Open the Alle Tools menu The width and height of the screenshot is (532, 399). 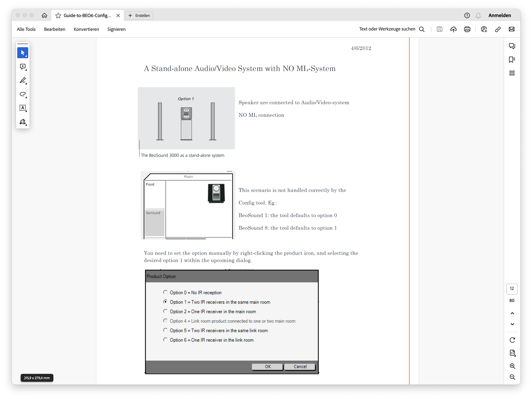pos(26,29)
